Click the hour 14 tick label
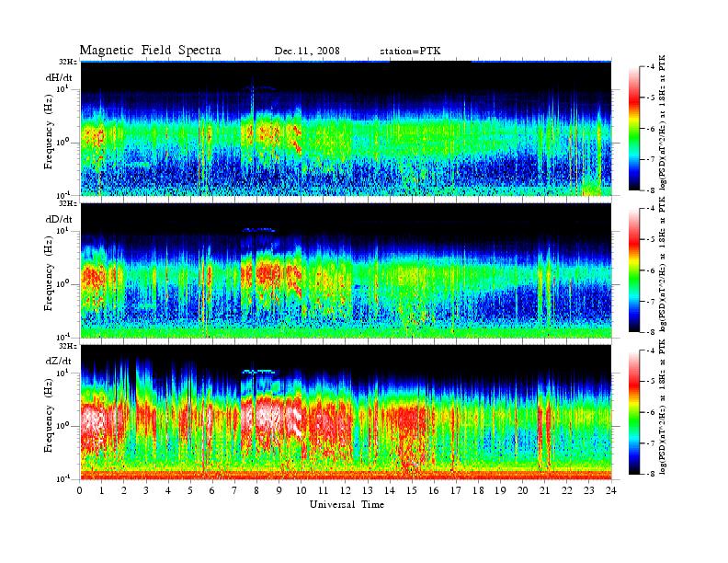Screen dimensions: 728x563 coord(390,490)
